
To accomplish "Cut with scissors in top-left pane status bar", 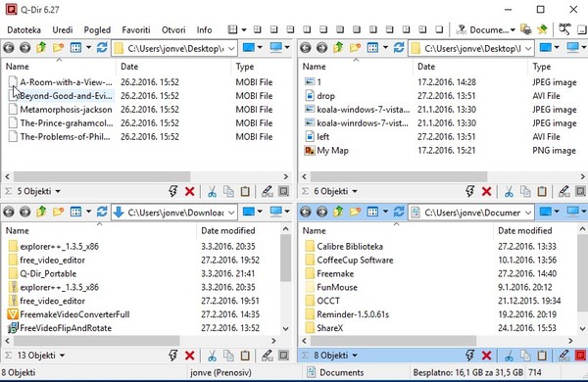I will 212,192.
